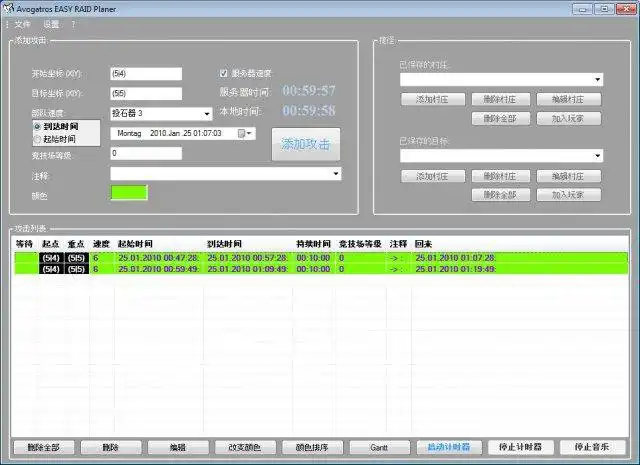The image size is (640, 465).
Task: Click 删除全部 under saved targets
Action: click(x=501, y=195)
